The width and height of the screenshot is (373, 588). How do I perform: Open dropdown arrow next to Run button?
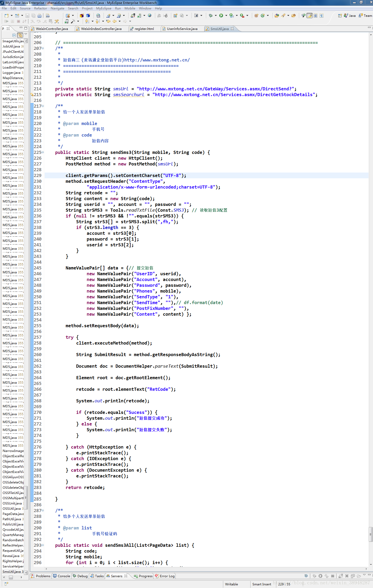(226, 15)
